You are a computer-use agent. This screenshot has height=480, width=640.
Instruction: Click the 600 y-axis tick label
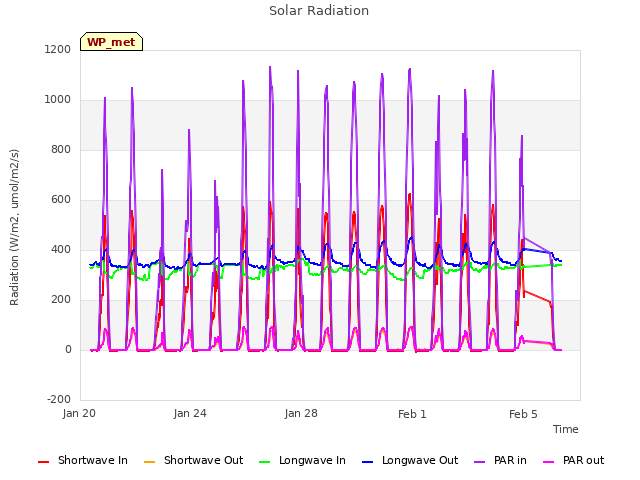[x=61, y=200]
